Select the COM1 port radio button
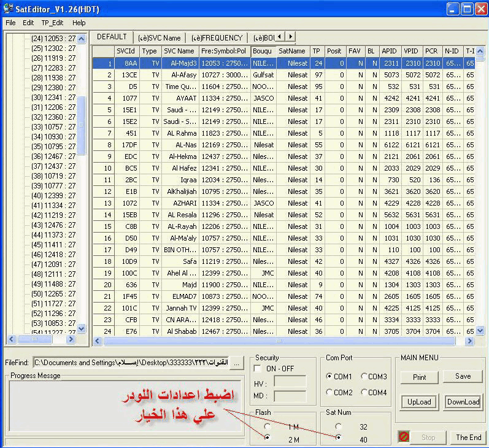This screenshot has height=448, width=489. (329, 376)
